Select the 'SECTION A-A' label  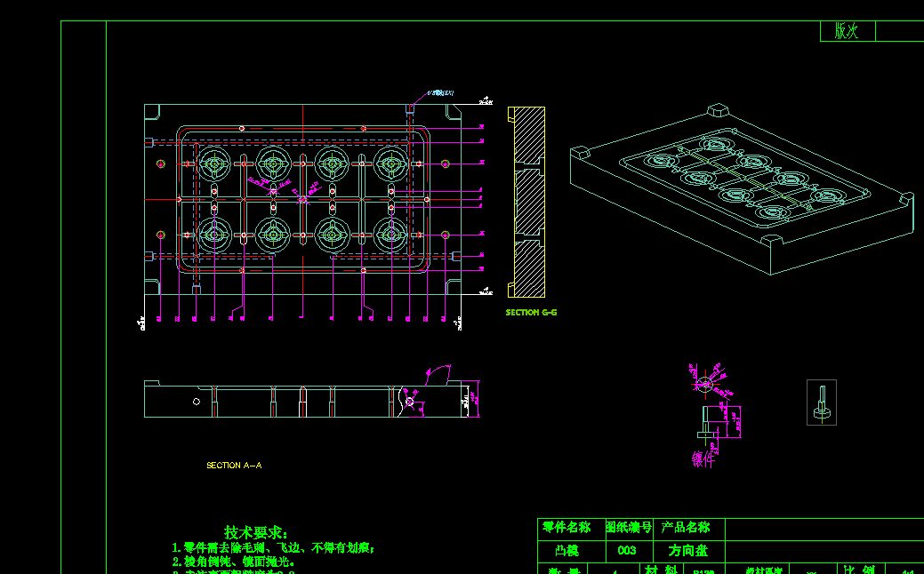coord(234,465)
